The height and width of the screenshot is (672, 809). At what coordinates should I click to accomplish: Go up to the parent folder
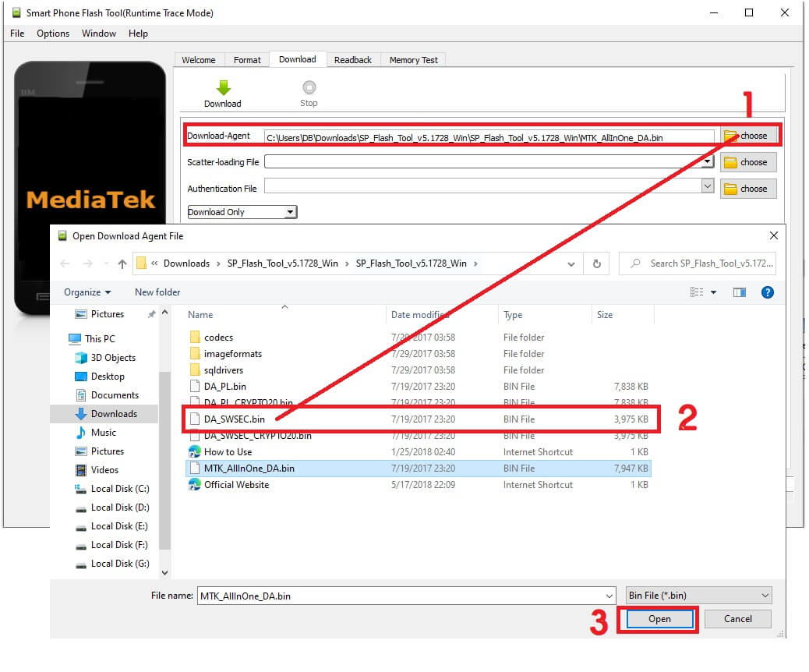click(122, 263)
